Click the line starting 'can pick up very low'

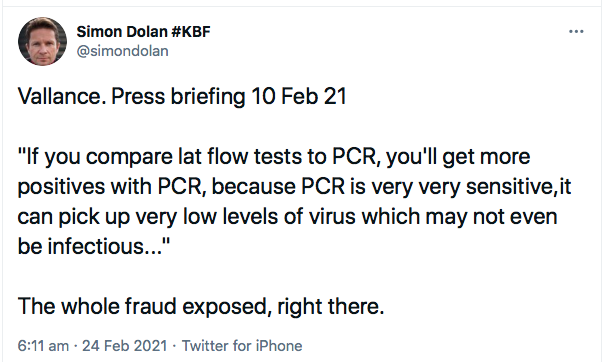coord(287,217)
